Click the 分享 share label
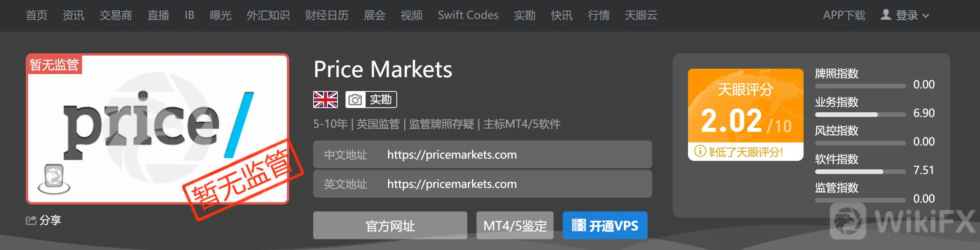This screenshot has width=980, height=250. (x=50, y=220)
